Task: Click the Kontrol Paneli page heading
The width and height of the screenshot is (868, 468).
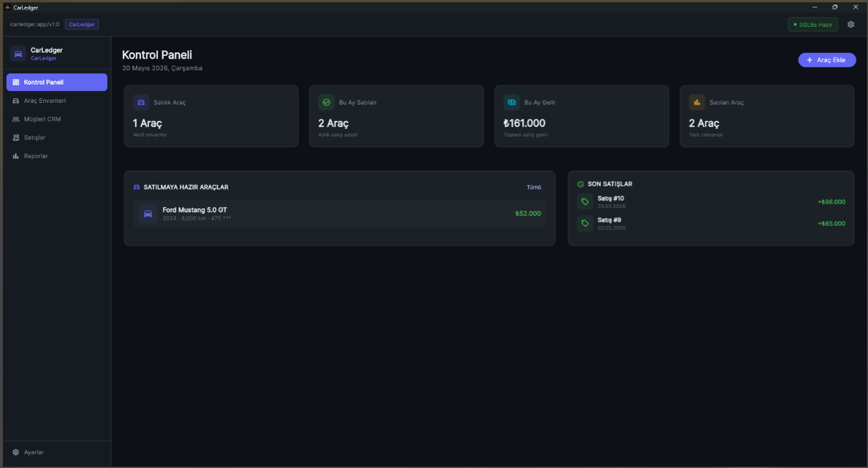Action: (157, 55)
